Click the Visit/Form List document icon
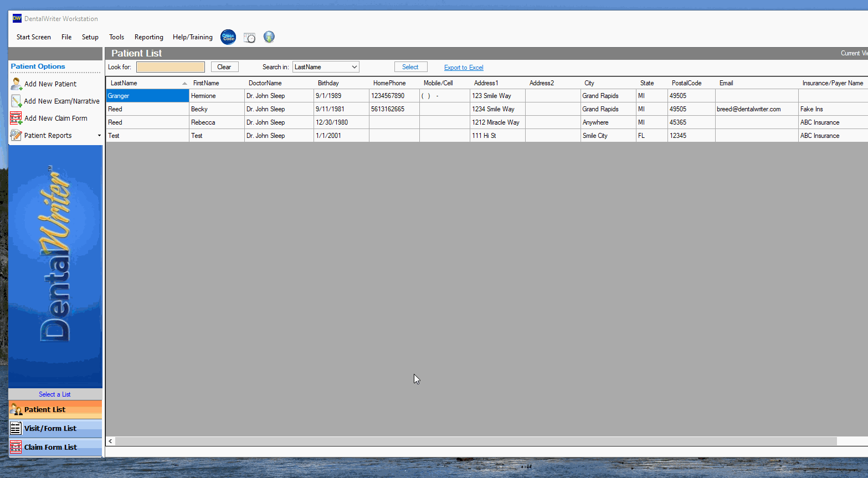The width and height of the screenshot is (868, 478). [16, 428]
